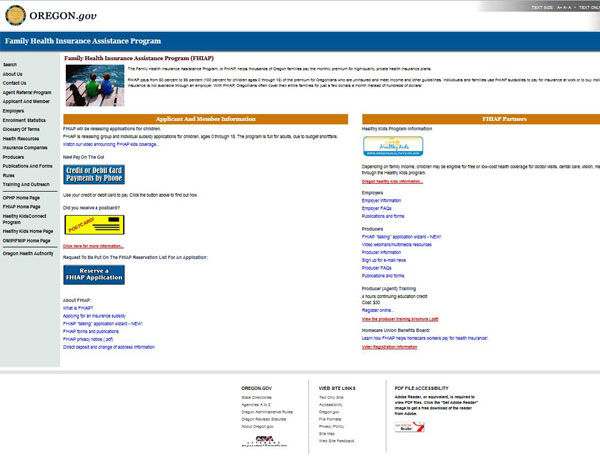The height and width of the screenshot is (464, 600).
Task: Click here for more information postcard link
Action: (93, 246)
